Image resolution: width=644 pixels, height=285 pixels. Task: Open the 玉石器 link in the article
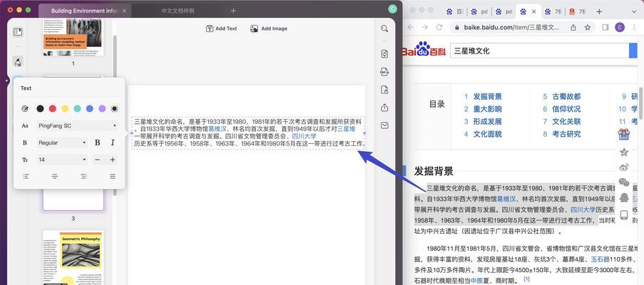pos(600,259)
